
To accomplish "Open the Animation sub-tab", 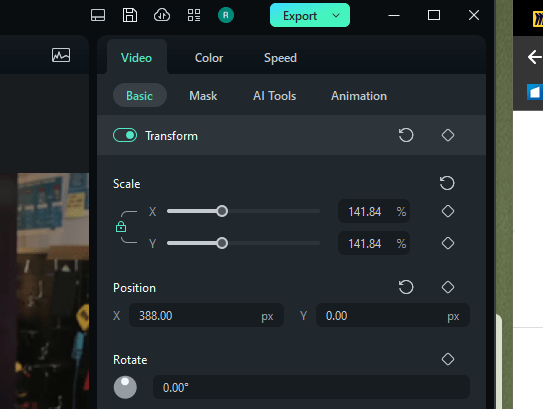I will [x=359, y=96].
